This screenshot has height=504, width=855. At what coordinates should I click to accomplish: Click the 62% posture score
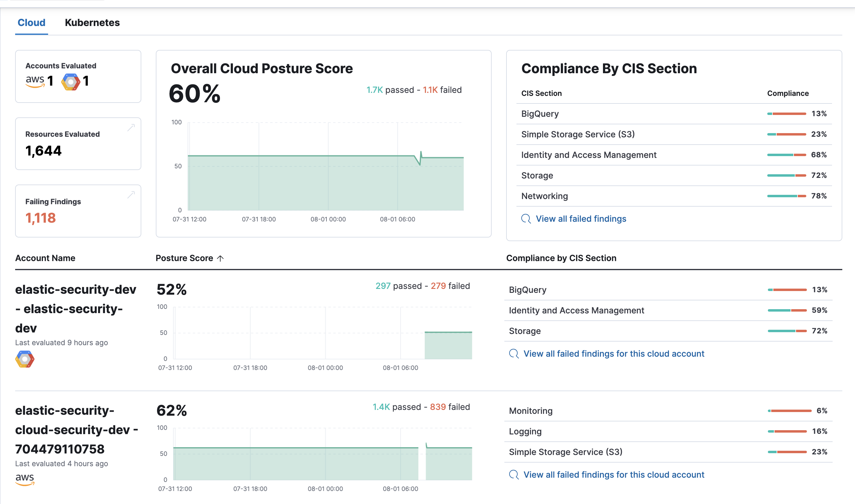click(172, 411)
